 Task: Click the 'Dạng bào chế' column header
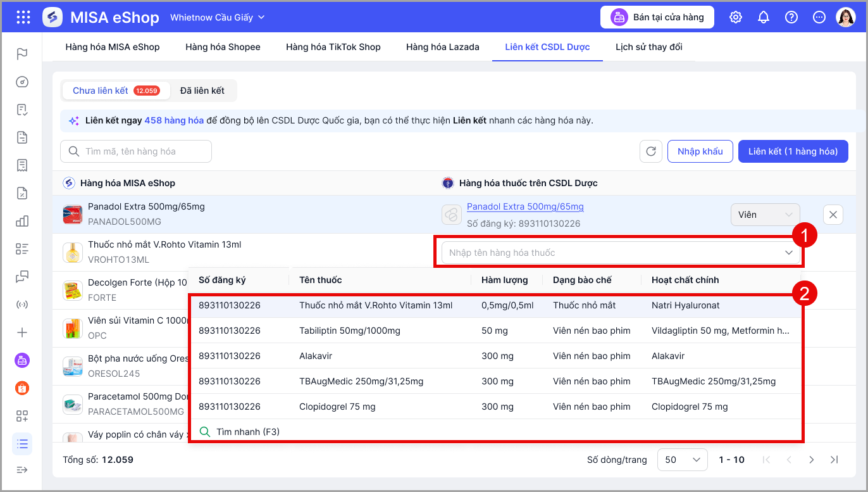[x=582, y=280]
